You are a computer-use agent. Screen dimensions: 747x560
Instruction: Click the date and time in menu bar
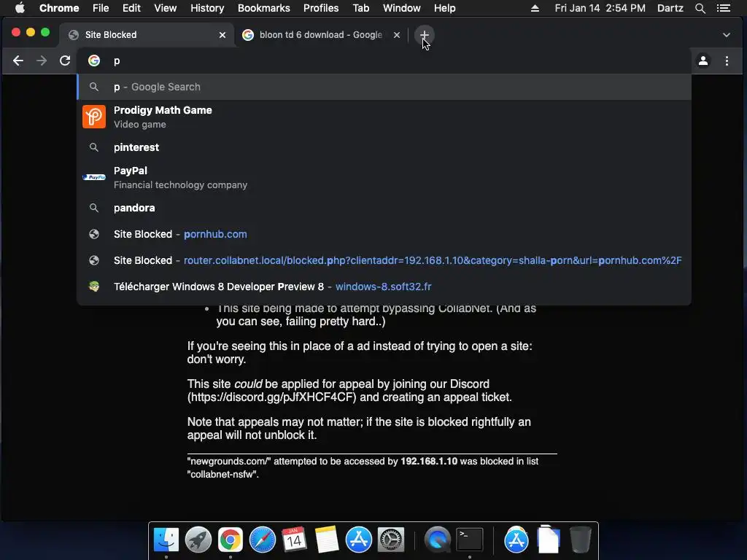point(600,8)
